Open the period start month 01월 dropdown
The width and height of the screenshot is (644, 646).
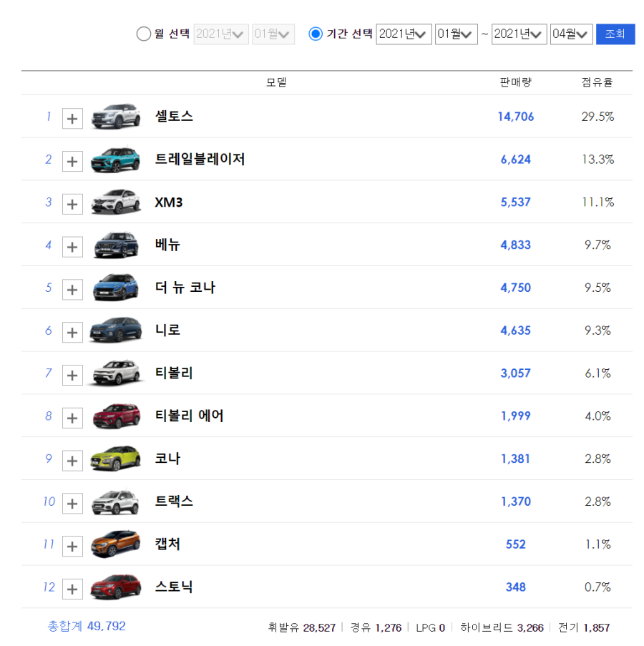click(456, 34)
